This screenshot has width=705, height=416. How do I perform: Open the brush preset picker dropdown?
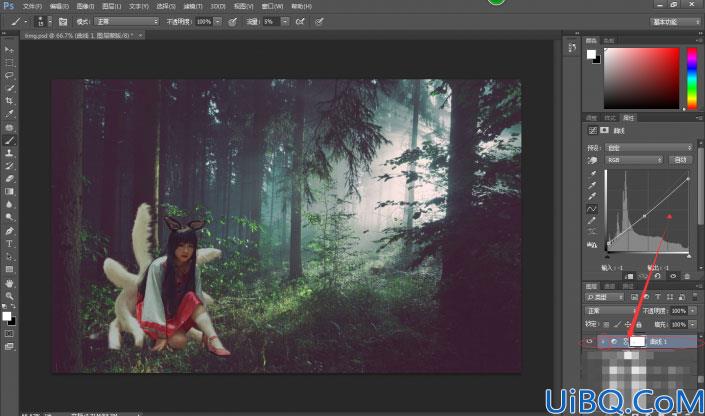coord(50,22)
